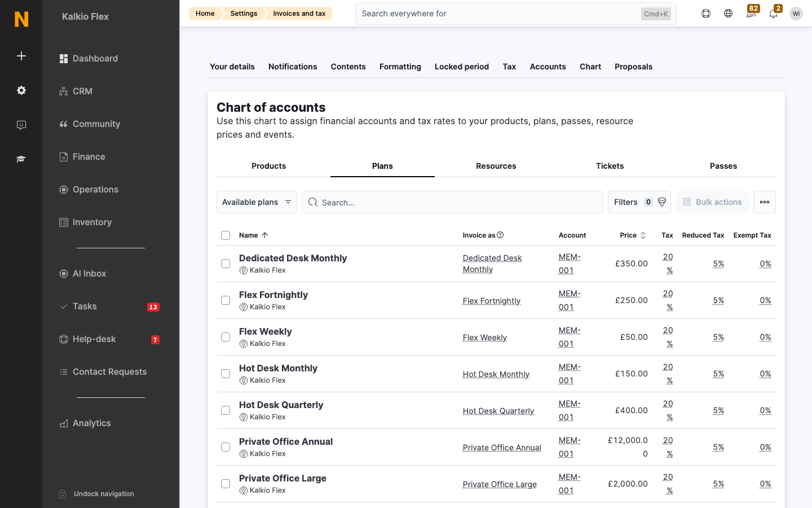The height and width of the screenshot is (508, 812).
Task: Click the Undock navigation lock icon
Action: (x=63, y=494)
